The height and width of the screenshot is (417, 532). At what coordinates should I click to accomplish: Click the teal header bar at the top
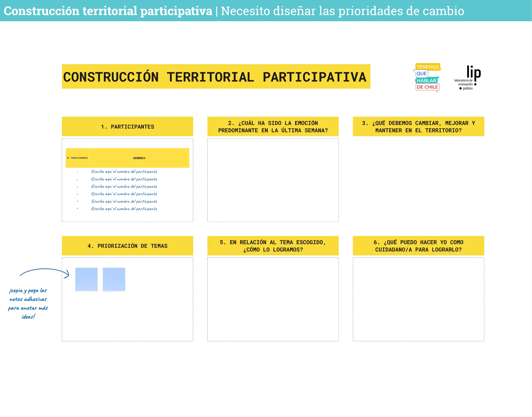tap(266, 11)
